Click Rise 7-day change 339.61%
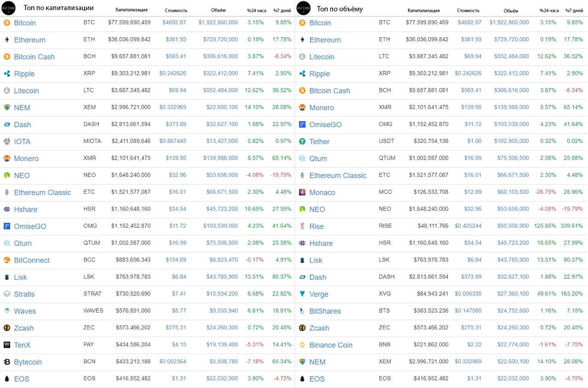This screenshot has width=588, height=388. [x=571, y=226]
